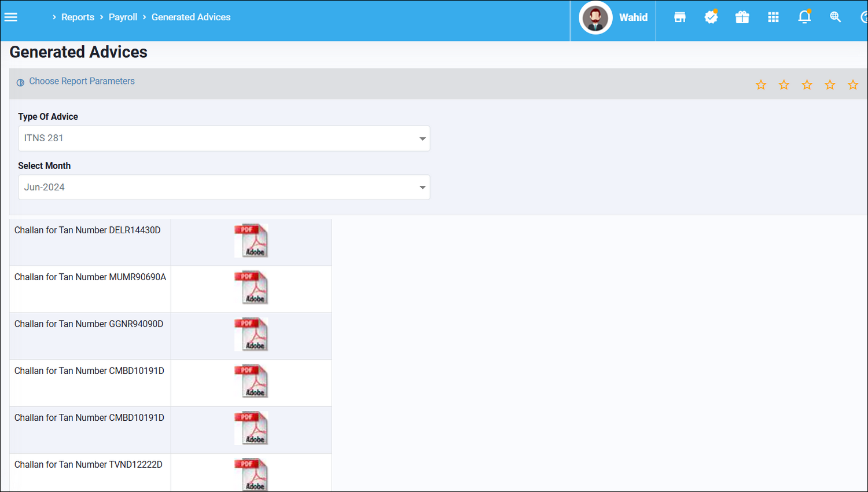Go to Payroll in the breadcrumb
Viewport: 868px width, 492px height.
point(123,17)
